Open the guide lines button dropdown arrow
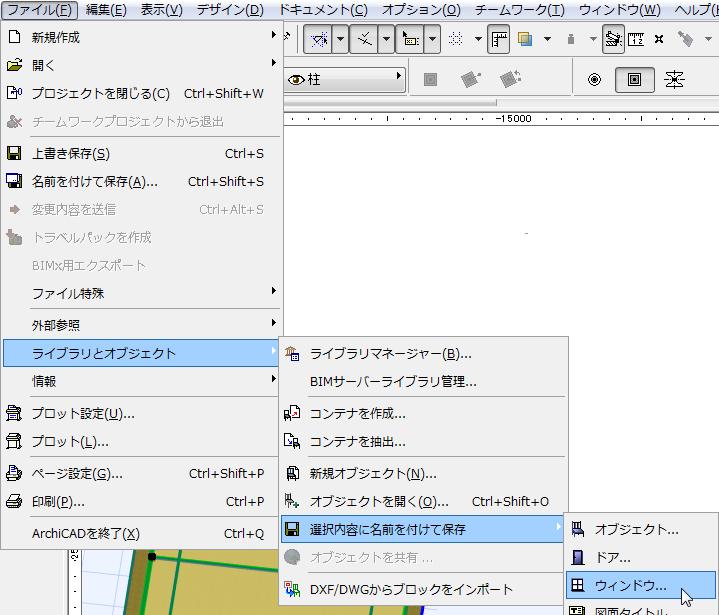Viewport: 719px width, 615px height. coord(340,39)
